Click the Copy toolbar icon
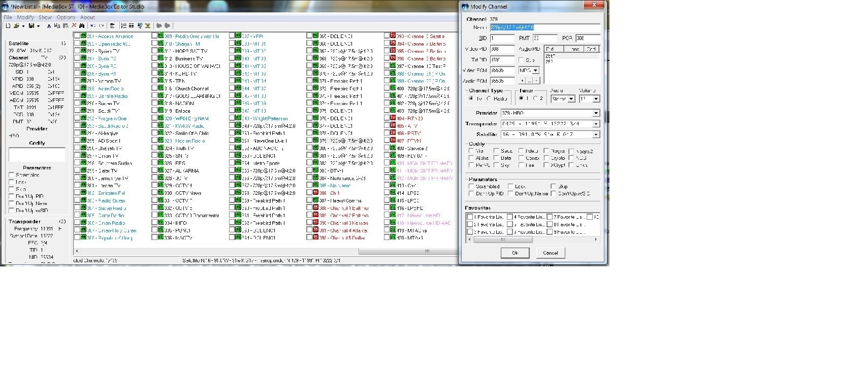The height and width of the screenshot is (380, 868). [x=57, y=26]
